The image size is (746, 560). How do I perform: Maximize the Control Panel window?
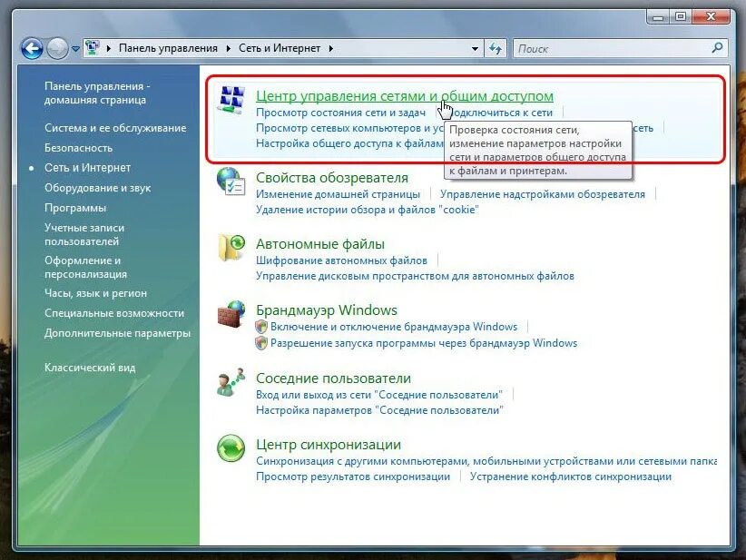681,16
